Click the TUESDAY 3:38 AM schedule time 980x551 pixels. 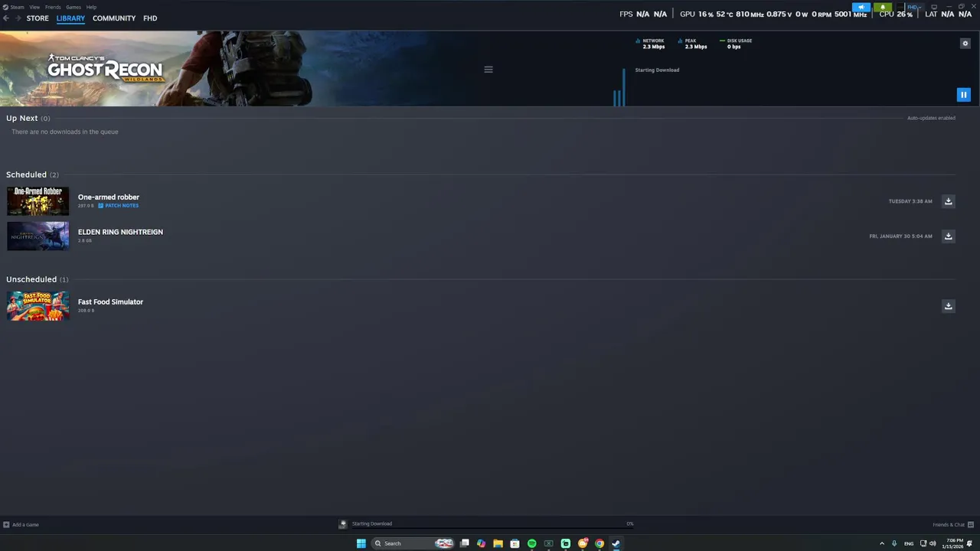click(x=910, y=201)
